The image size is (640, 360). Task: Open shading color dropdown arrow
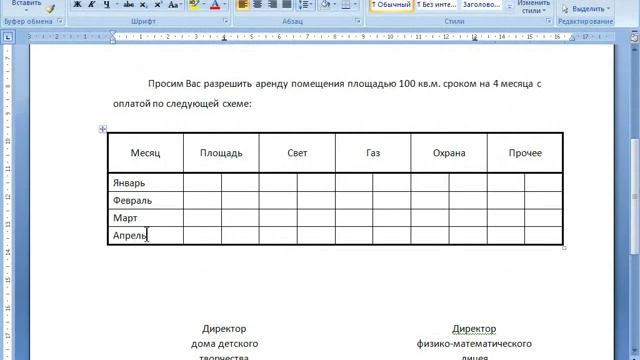335,4
